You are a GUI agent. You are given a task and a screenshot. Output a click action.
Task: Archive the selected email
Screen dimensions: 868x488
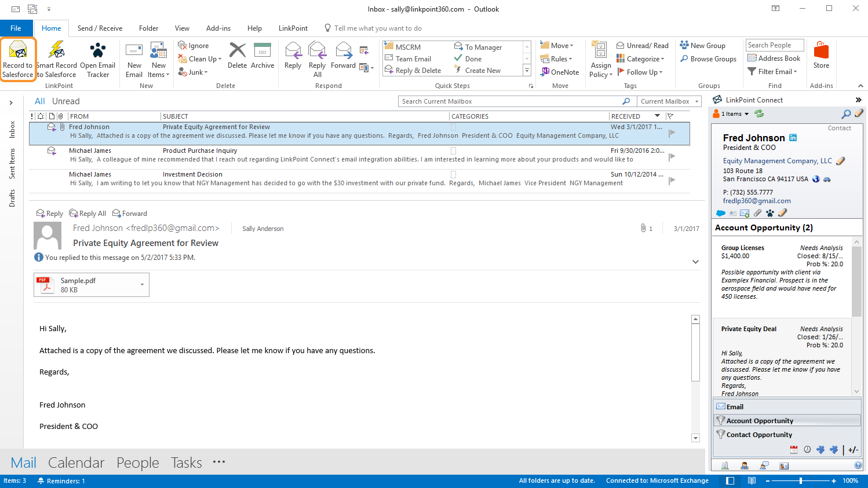[x=262, y=56]
